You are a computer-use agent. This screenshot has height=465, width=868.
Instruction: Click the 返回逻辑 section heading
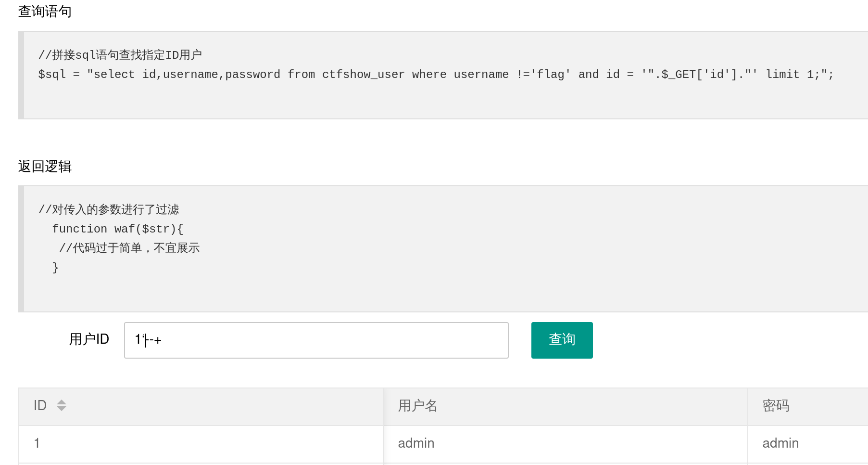(45, 167)
